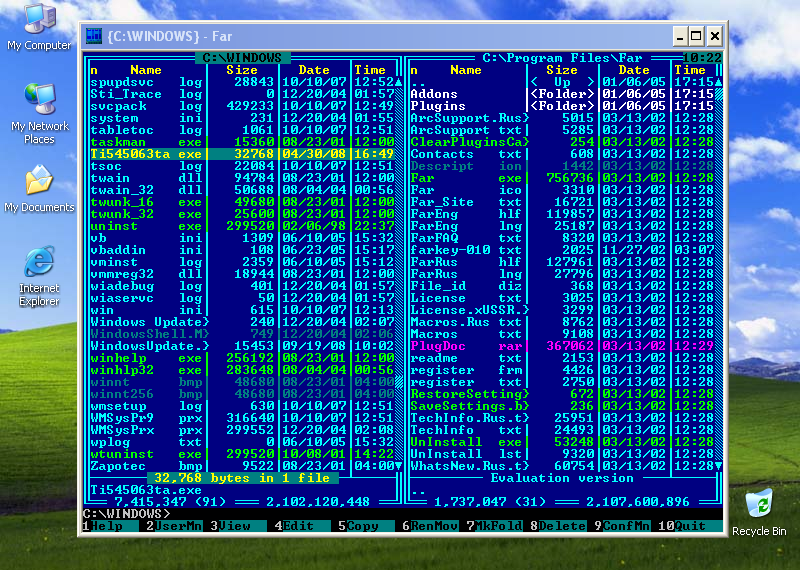
Task: Click the 7 MkFold function key
Action: (493, 526)
